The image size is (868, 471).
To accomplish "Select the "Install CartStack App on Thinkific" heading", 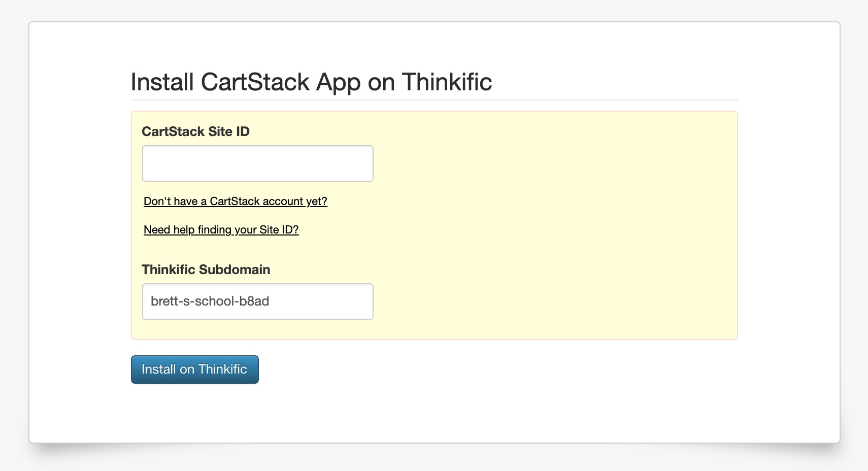I will point(311,82).
